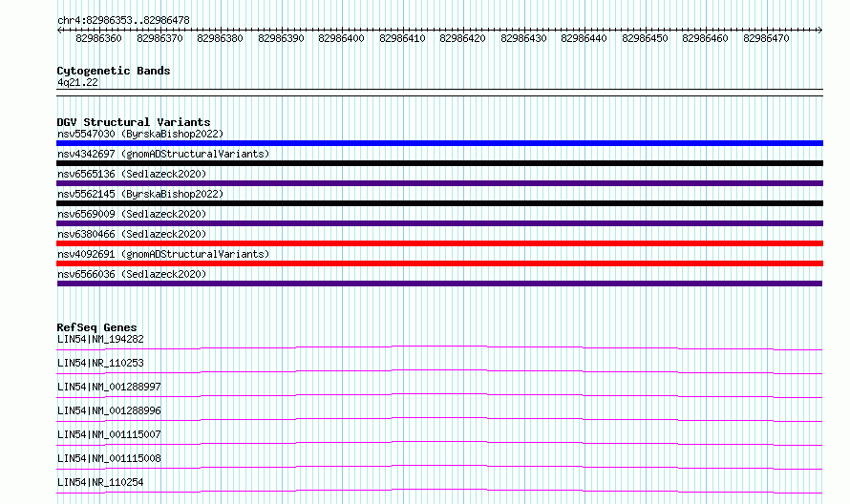Click ruler position 82986370
Image resolution: width=850 pixels, height=504 pixels.
pos(159,38)
